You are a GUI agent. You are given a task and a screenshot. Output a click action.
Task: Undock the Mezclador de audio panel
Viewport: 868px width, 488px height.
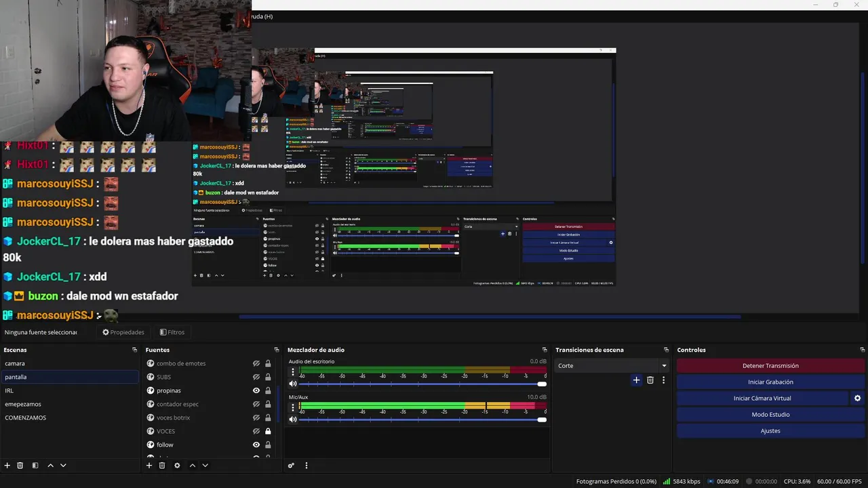point(544,350)
